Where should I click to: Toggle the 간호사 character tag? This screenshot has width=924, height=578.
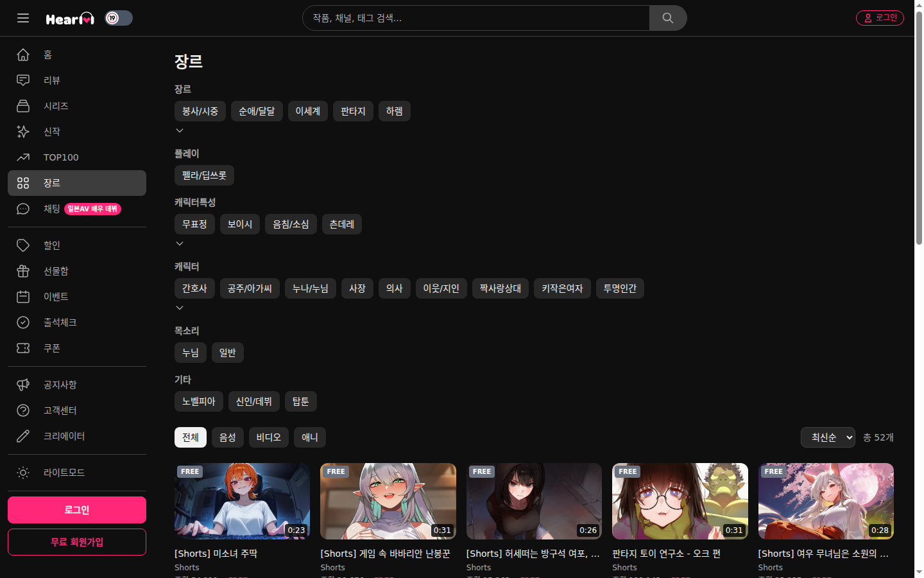pyautogui.click(x=194, y=288)
